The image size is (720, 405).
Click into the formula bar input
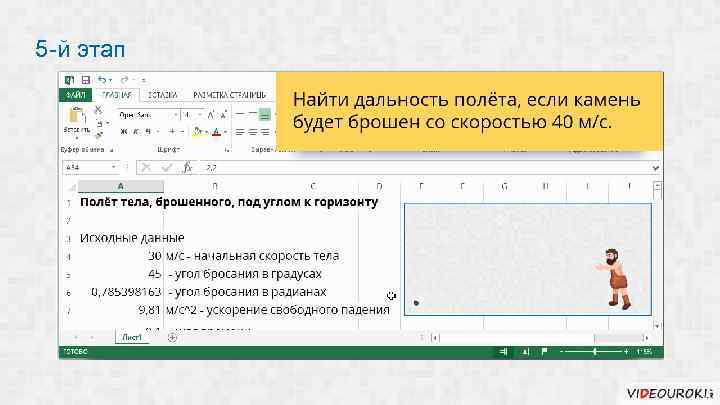(x=426, y=168)
